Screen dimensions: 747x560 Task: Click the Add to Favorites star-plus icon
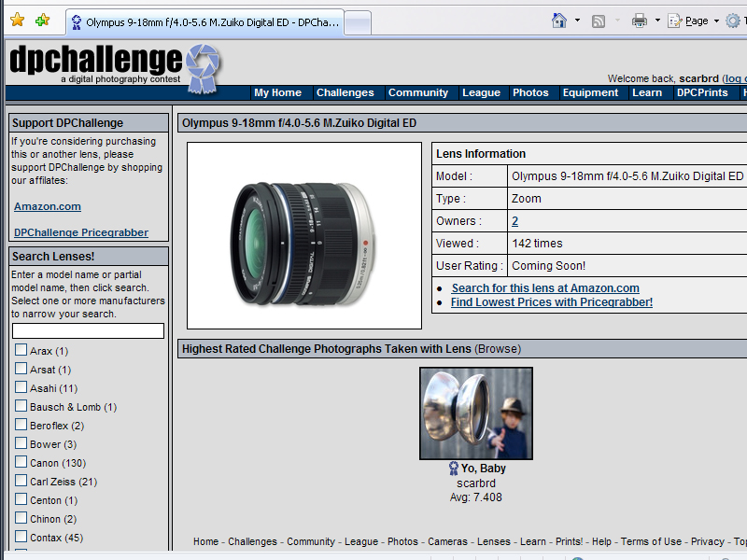tap(42, 21)
